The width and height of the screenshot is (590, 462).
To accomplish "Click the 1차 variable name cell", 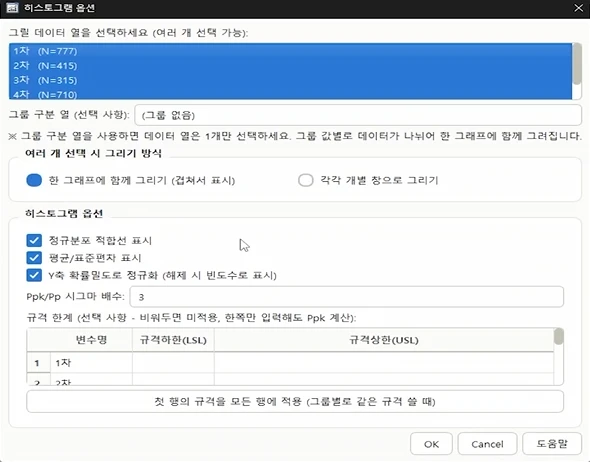I will [x=91, y=363].
